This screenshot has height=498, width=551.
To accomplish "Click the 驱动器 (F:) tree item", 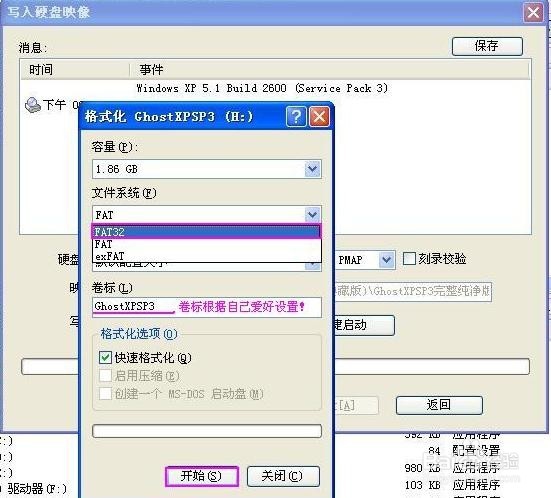I will point(37,488).
